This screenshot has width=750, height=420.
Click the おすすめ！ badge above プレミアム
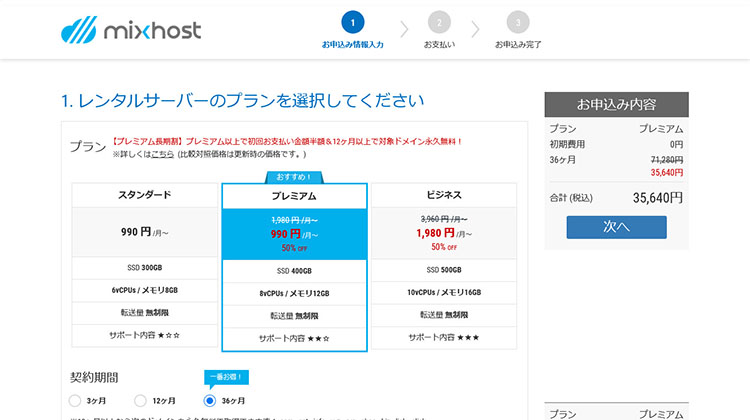294,177
